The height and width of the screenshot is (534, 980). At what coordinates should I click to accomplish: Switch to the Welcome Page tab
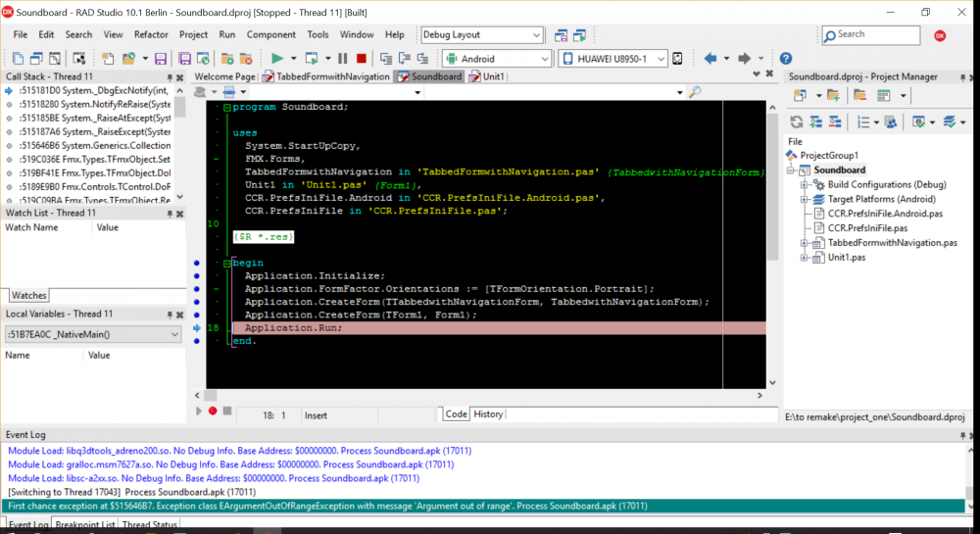(x=225, y=76)
